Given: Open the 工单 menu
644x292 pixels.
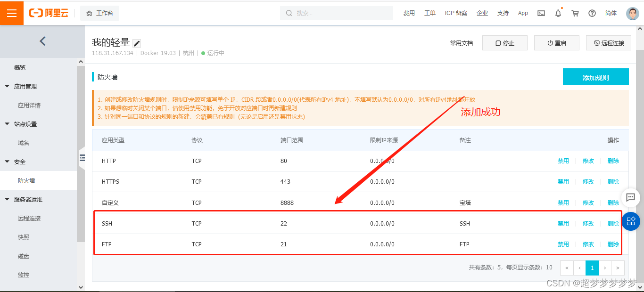Looking at the screenshot, I should click(x=430, y=13).
